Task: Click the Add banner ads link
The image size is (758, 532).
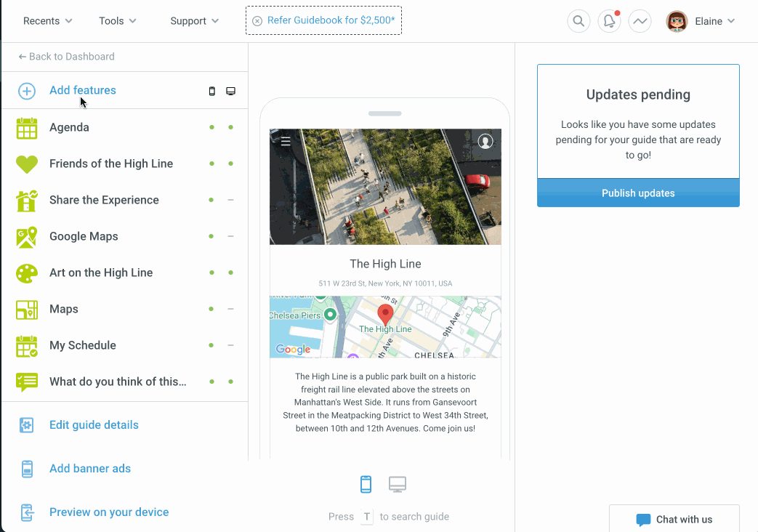Action: pyautogui.click(x=90, y=468)
